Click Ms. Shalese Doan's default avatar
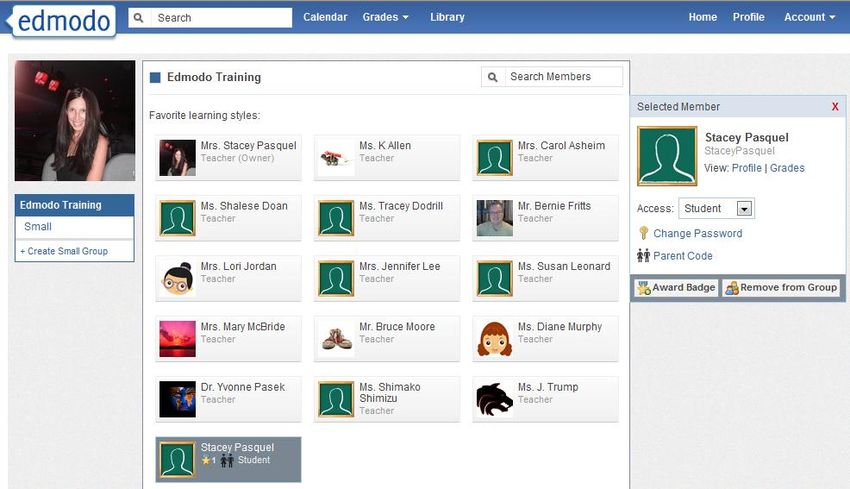Viewport: 850px width, 489px height. pos(177,218)
